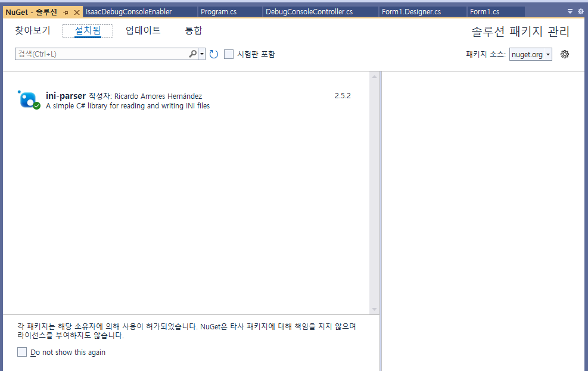588x371 pixels.
Task: Pin the NuGet solution tab
Action: (66, 13)
